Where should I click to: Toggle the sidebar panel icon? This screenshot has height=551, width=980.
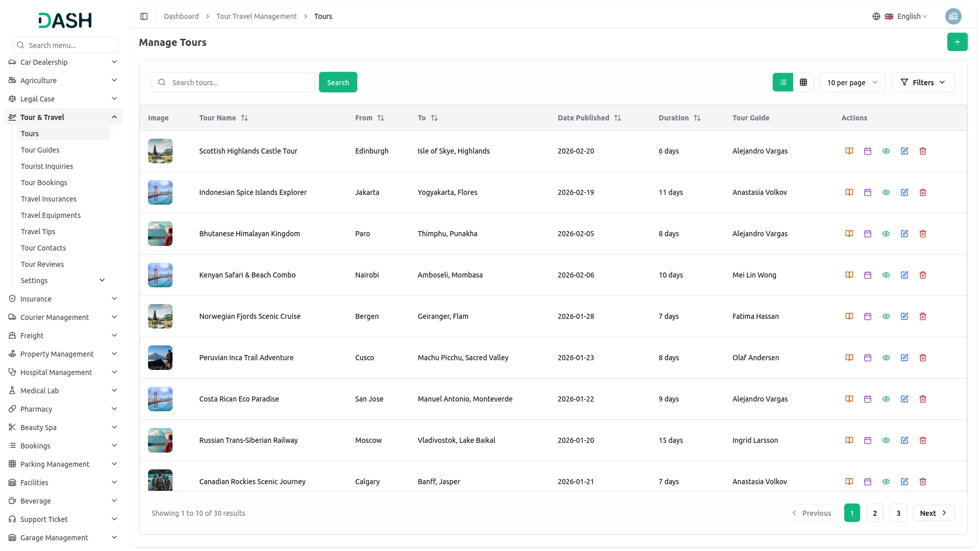pos(144,16)
